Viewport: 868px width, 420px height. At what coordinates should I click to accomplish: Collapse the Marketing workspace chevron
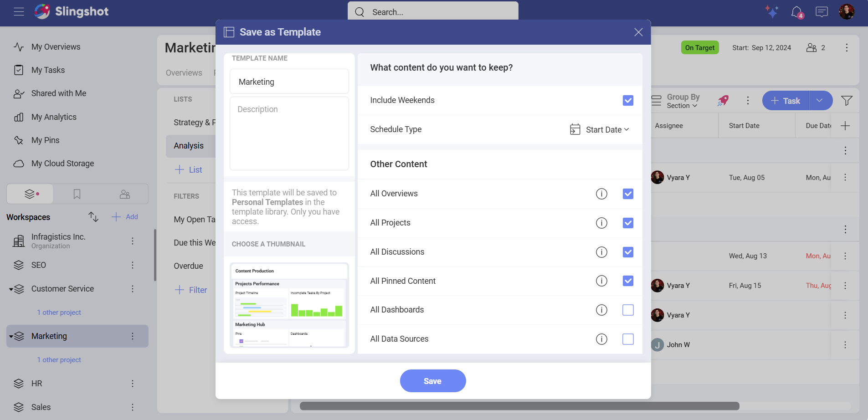10,336
